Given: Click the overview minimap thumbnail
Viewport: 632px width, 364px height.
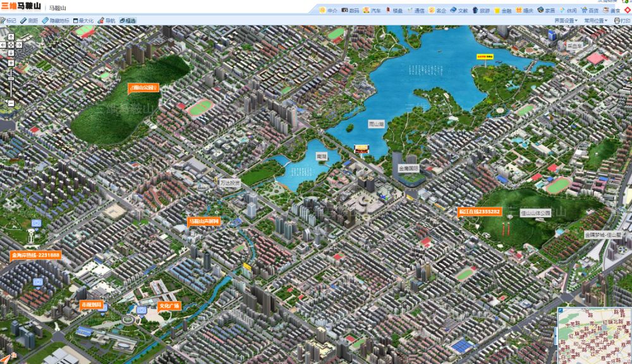Looking at the screenshot, I should point(595,336).
